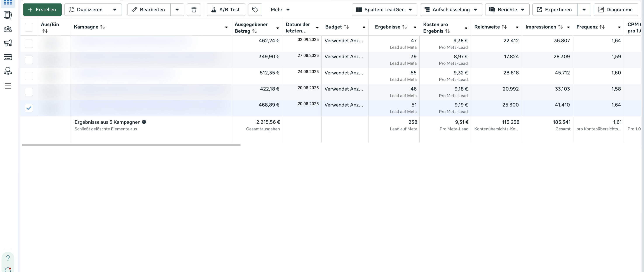The height and width of the screenshot is (272, 644).
Task: Click the 45.712 impressions cell
Action: pyautogui.click(x=562, y=73)
